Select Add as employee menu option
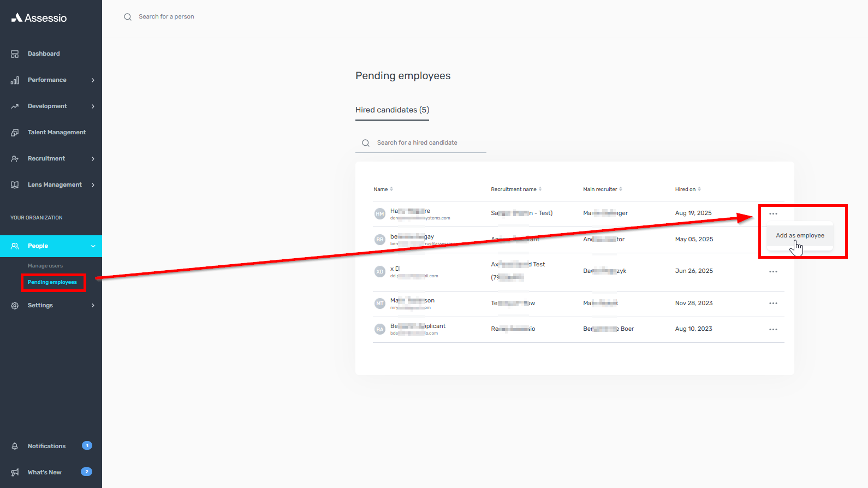This screenshot has width=868, height=488. click(800, 236)
